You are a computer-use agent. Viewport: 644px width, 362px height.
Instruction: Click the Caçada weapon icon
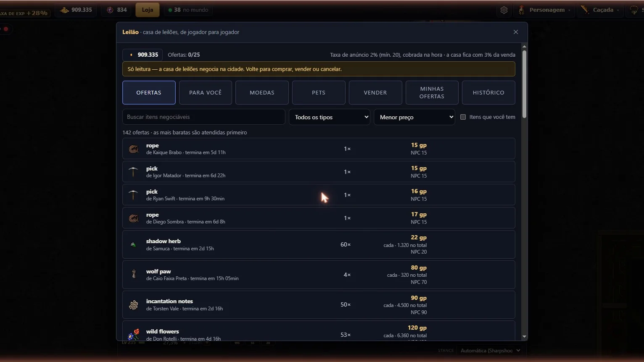coord(585,10)
